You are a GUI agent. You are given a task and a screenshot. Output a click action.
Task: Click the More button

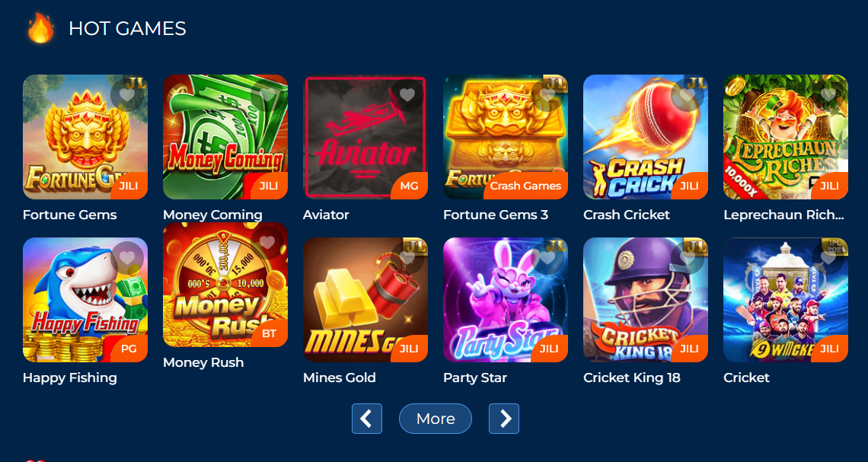[x=435, y=419]
